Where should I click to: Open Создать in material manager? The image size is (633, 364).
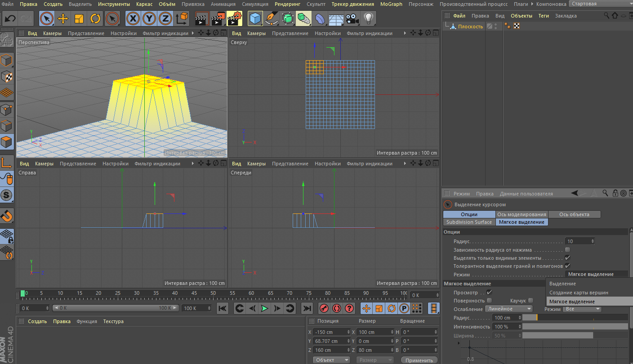coord(37,321)
